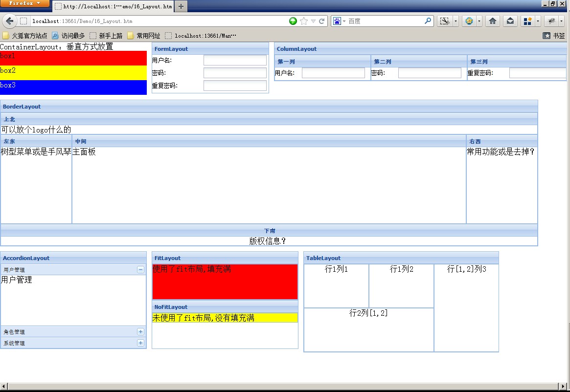
Task: Open the Firefox application menu button
Action: pos(24,3)
